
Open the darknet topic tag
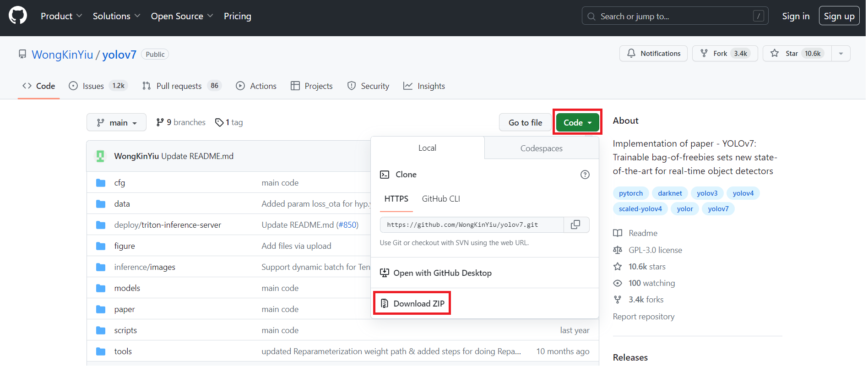[670, 193]
